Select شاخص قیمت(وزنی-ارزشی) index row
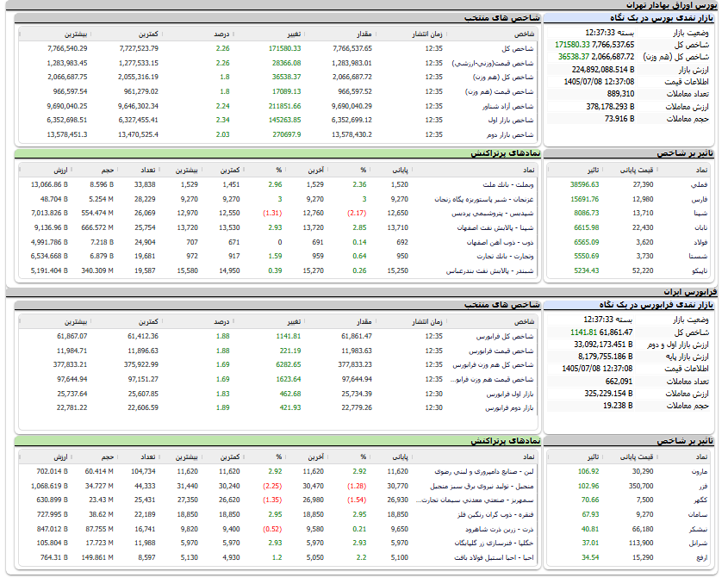This screenshot has width=728, height=584. [x=278, y=63]
